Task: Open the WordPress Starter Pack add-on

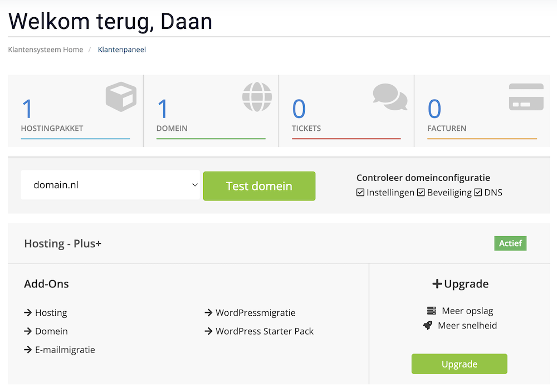Action: [265, 331]
